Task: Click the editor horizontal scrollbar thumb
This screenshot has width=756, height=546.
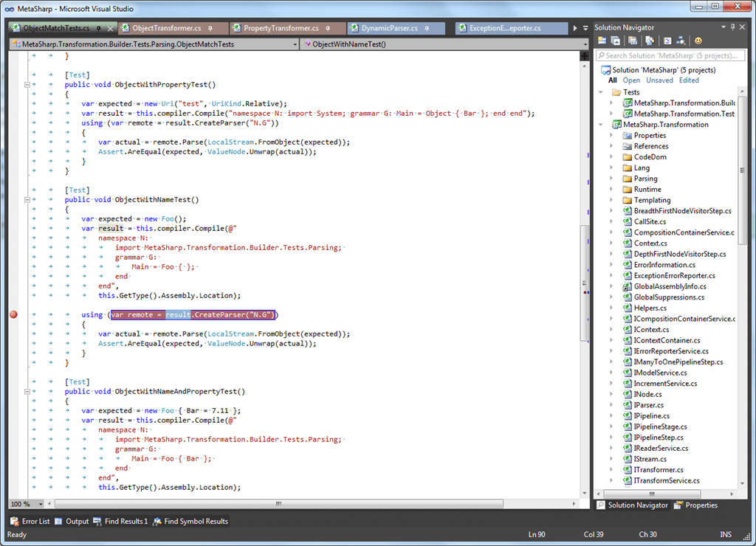Action: [x=278, y=504]
